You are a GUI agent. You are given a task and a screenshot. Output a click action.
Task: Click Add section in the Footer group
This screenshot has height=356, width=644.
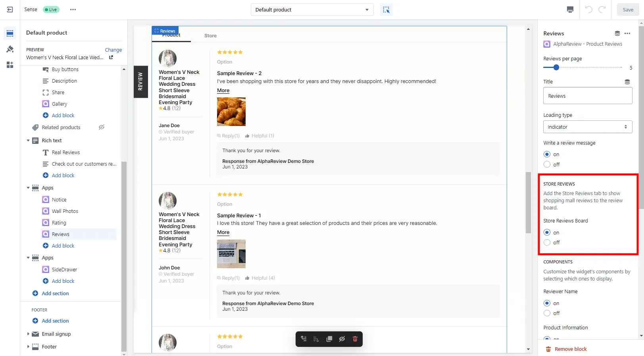tap(50, 321)
